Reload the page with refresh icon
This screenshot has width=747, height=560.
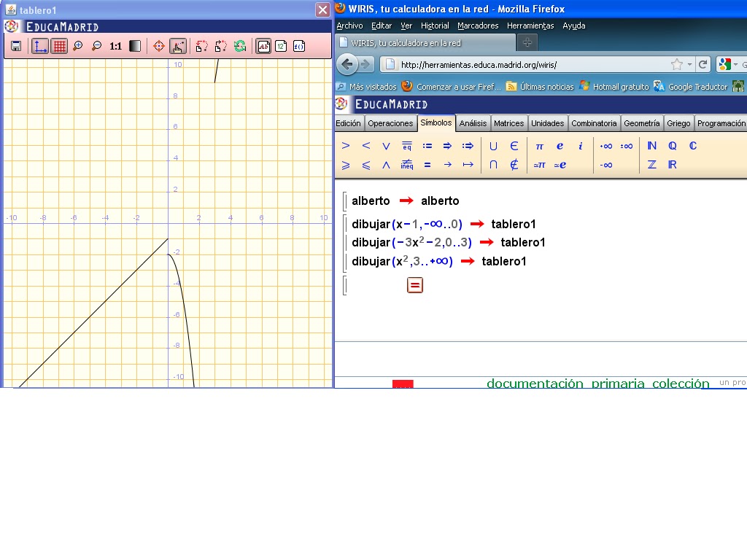coord(703,65)
